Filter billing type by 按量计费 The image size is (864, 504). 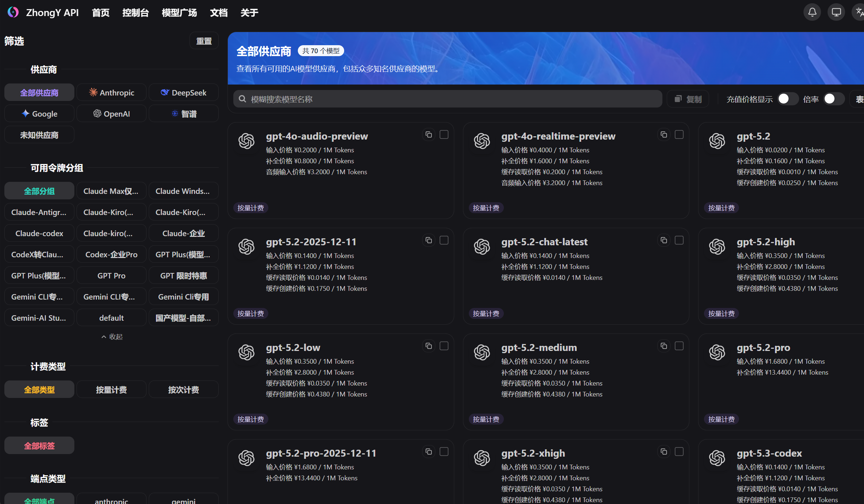point(112,390)
